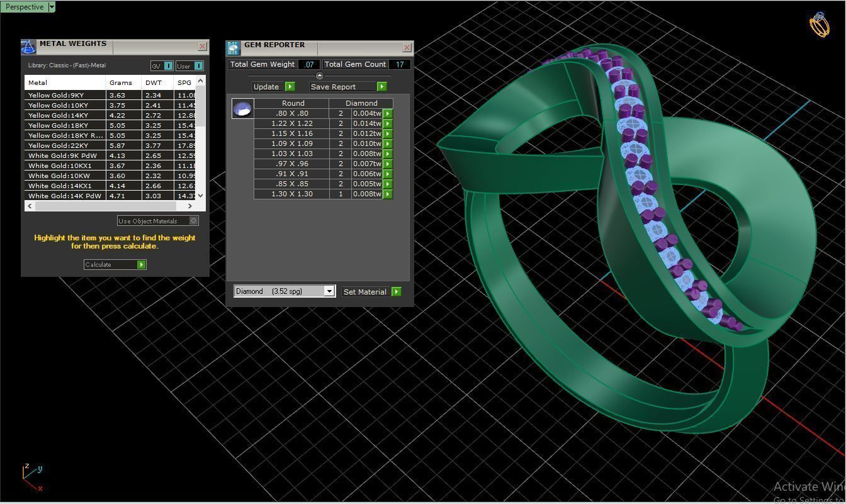Click the XYZ axis indicator
The image size is (846, 504).
[32, 478]
